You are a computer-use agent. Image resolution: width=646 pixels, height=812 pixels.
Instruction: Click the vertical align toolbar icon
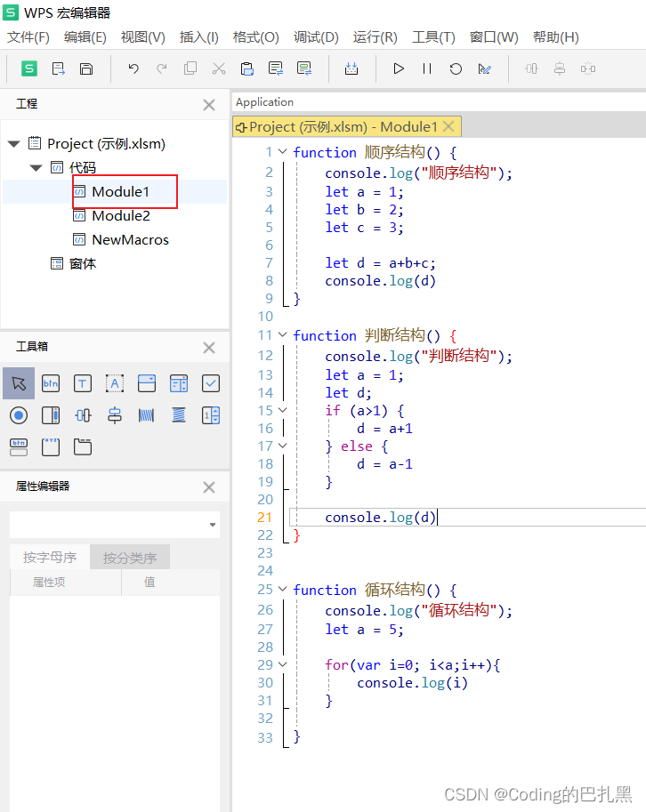tap(560, 68)
